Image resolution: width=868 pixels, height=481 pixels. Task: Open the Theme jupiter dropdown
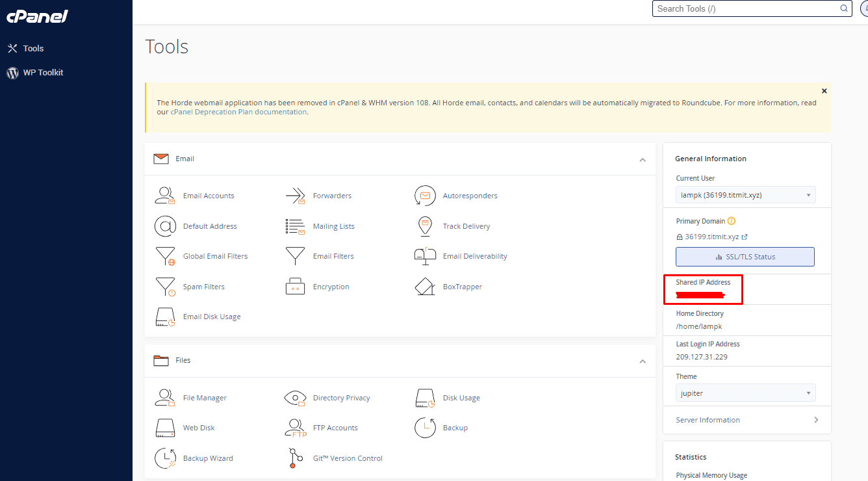tap(745, 393)
